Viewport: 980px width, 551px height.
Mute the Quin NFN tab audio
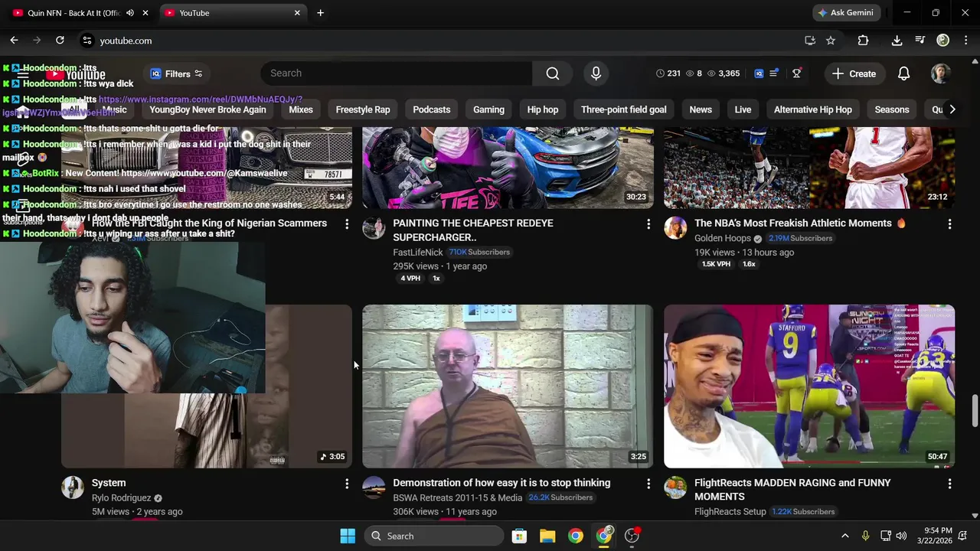click(129, 13)
